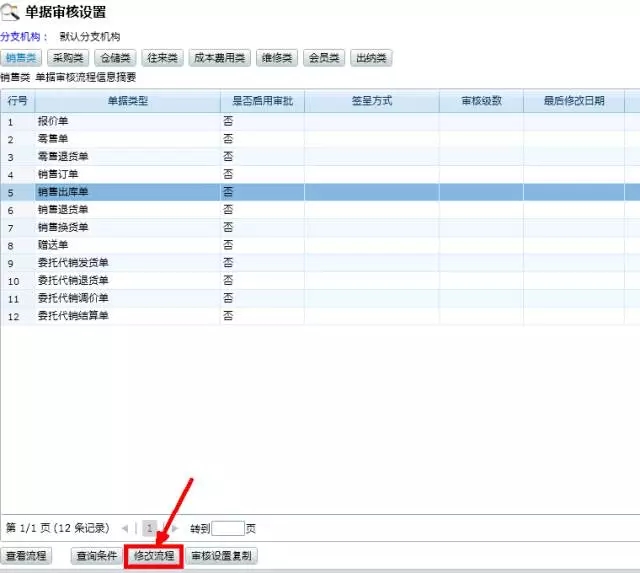Open the 仓储类 category tab
Screen dimensions: 640x573
tap(114, 58)
